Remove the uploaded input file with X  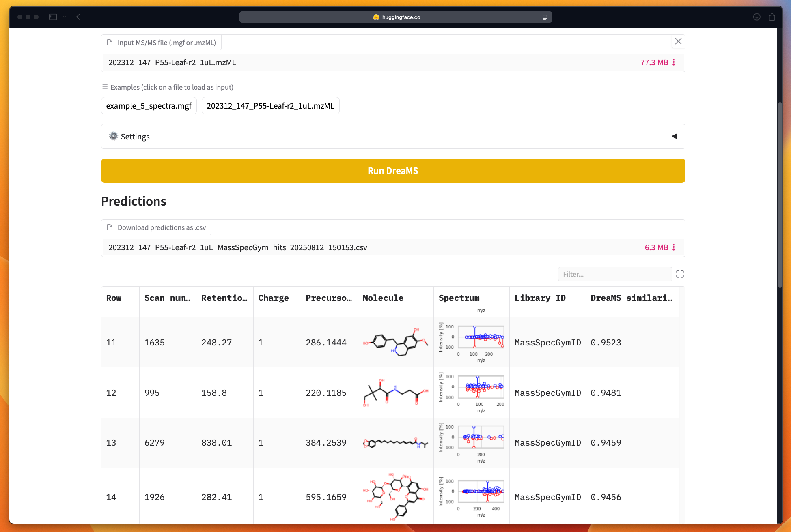678,41
